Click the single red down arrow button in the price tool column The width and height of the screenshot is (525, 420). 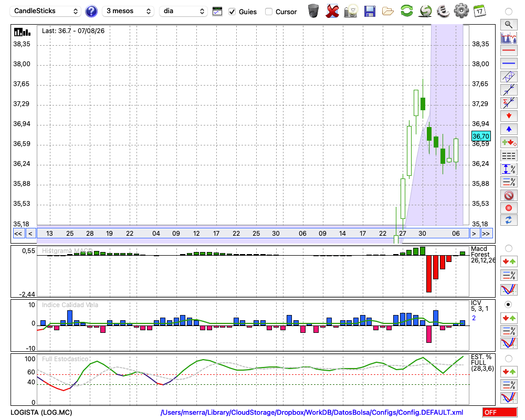click(x=509, y=116)
